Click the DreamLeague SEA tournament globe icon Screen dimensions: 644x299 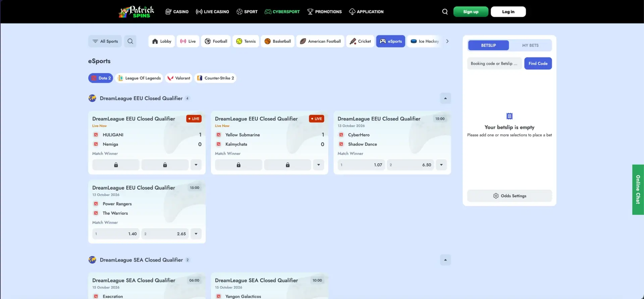tap(92, 260)
